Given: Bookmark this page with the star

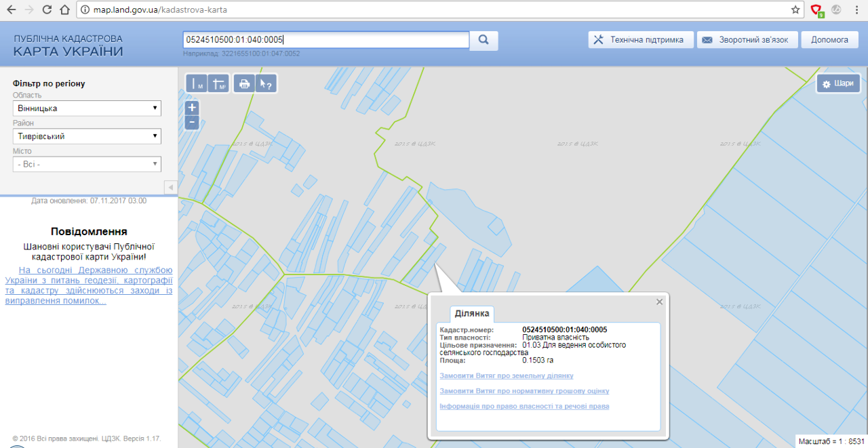Looking at the screenshot, I should [x=795, y=10].
